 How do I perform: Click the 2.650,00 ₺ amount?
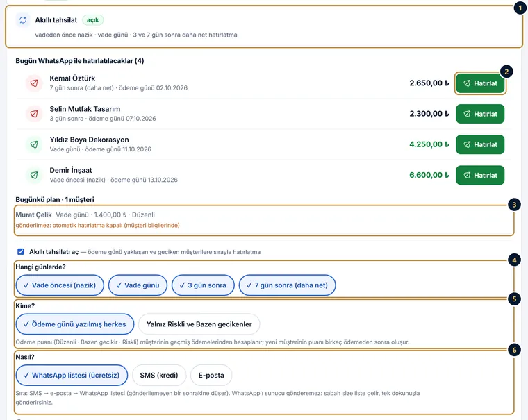[x=429, y=83]
